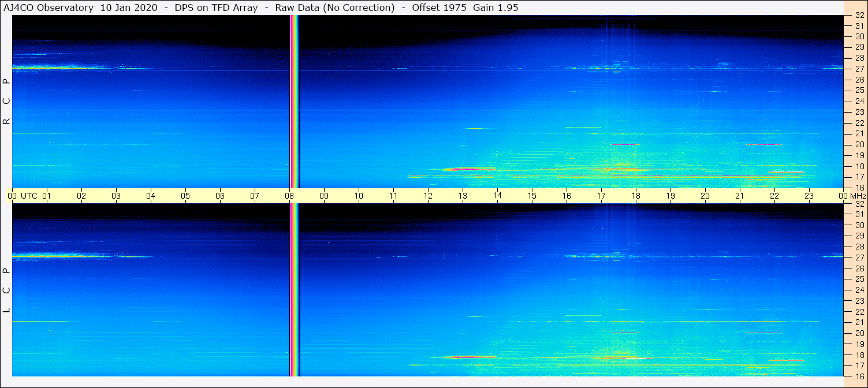Click the 07 hour mark on time axis
This screenshot has height=388, width=868.
[255, 196]
